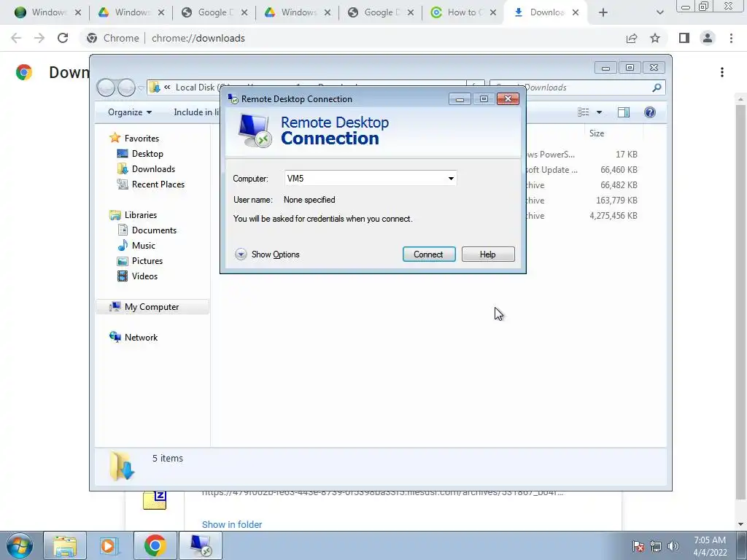
Task: Click the Explorer search magnifier icon
Action: [657, 87]
